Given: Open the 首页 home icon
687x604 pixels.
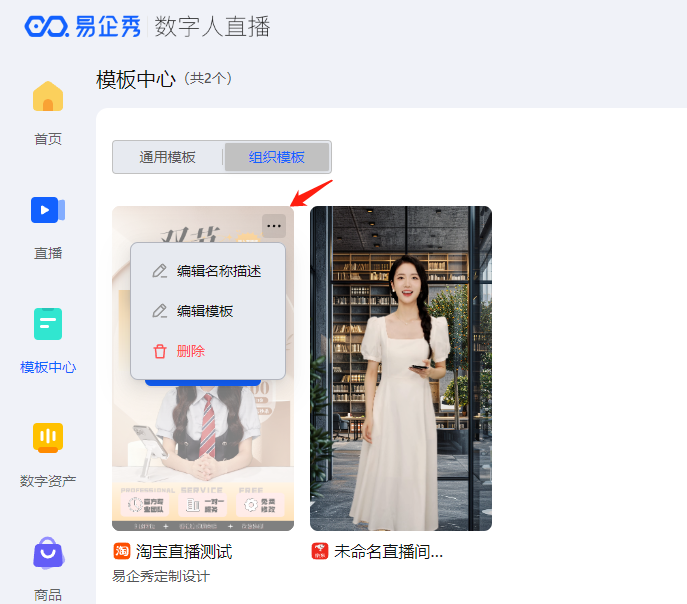Looking at the screenshot, I should pos(48,96).
